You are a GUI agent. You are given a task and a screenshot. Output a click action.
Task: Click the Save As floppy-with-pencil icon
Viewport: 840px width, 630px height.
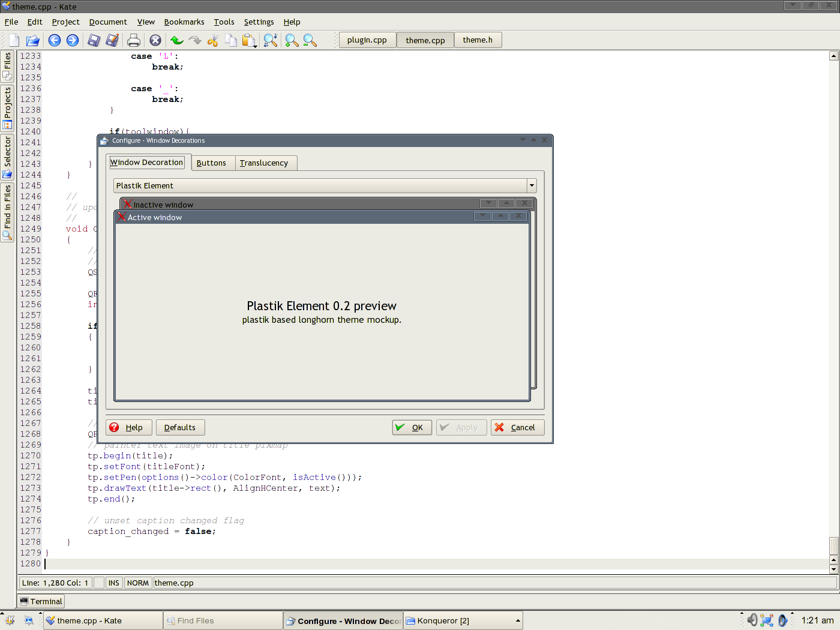tap(112, 40)
